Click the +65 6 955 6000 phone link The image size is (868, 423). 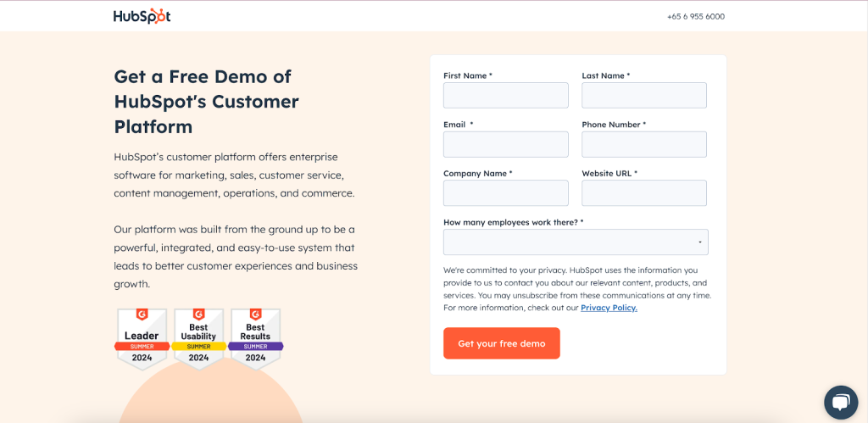click(x=695, y=16)
